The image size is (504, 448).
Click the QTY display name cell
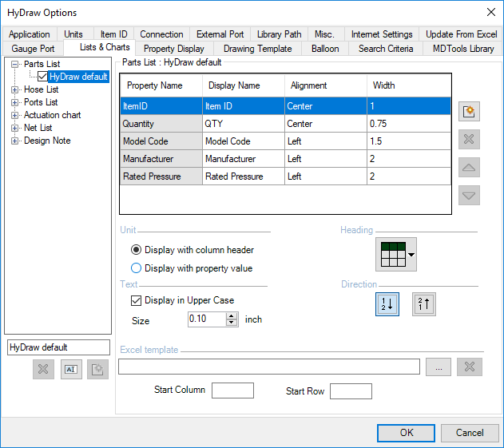click(244, 124)
